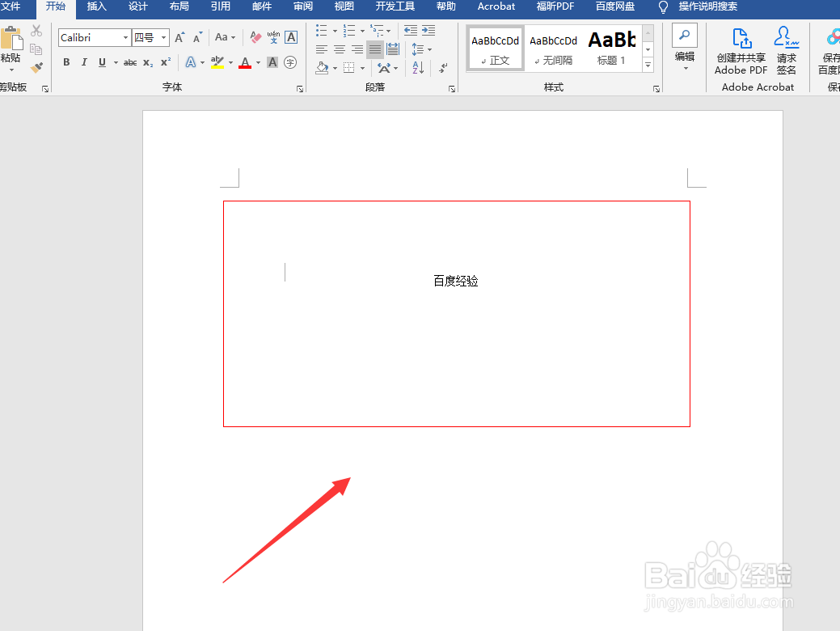
Task: Open line spacing dropdown
Action: click(421, 49)
